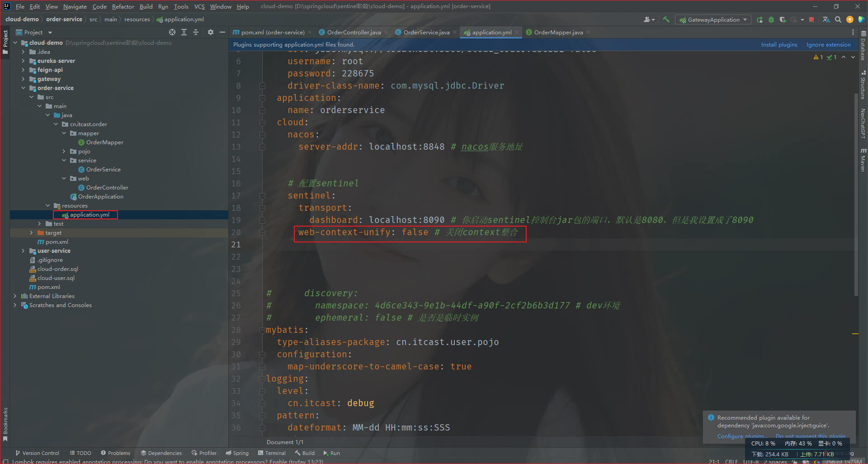
Task: Click Select Opened File target icon
Action: [172, 32]
